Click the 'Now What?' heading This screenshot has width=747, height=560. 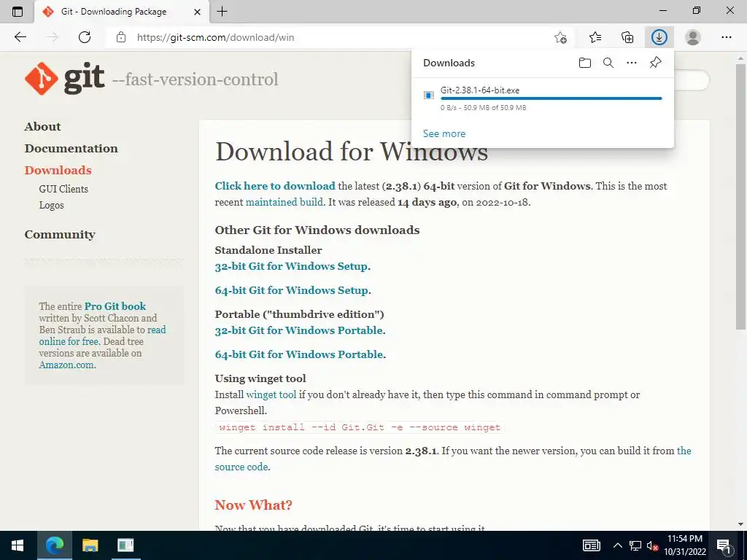click(253, 505)
